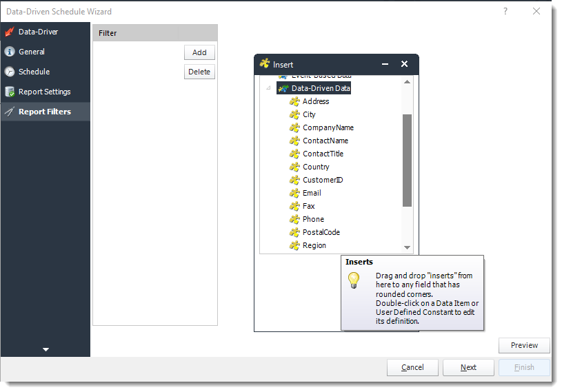Proceed with the Next button

[468, 367]
